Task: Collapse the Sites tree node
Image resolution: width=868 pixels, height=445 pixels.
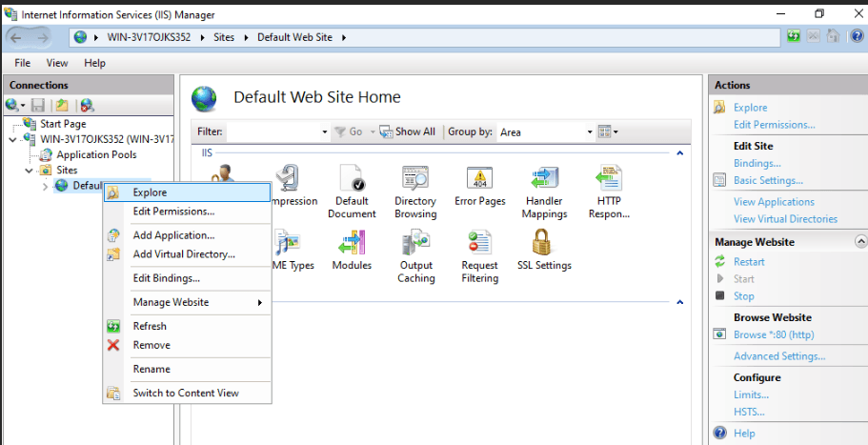Action: point(29,171)
